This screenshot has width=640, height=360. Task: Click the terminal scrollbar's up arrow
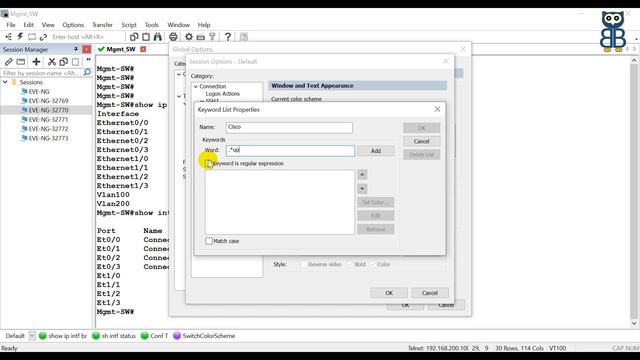[634, 60]
